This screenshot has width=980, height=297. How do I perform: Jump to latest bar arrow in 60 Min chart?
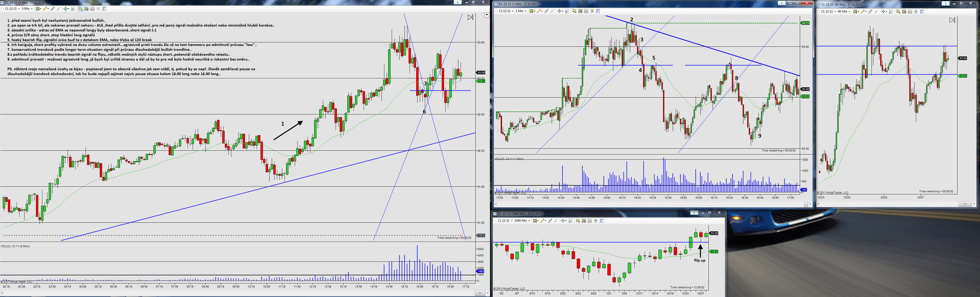(952, 20)
